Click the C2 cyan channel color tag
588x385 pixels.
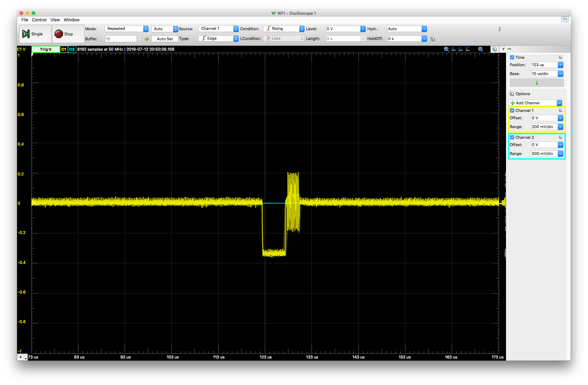[72, 49]
